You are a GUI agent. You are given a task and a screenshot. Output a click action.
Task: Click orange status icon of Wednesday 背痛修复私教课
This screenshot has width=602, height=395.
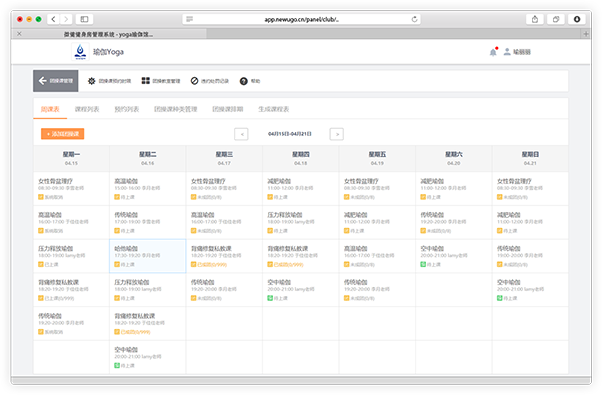pyautogui.click(x=194, y=264)
